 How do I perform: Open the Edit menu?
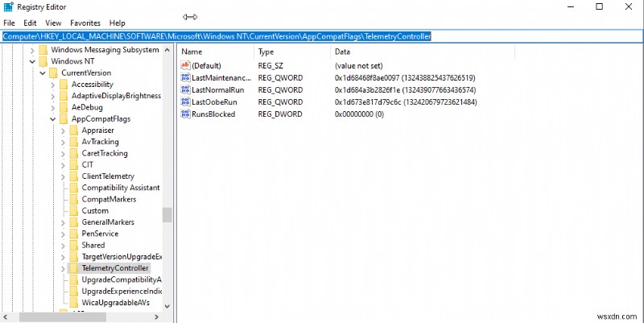coord(30,23)
